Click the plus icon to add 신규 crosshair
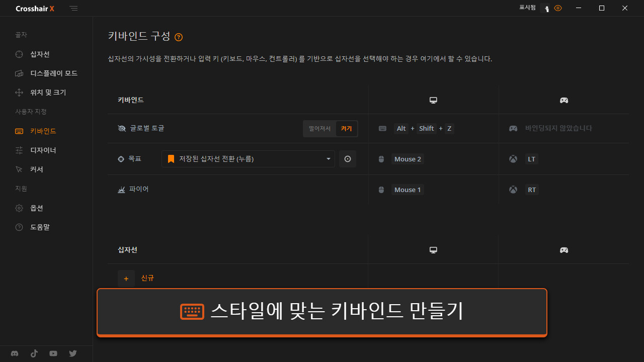Viewport: 644px width, 362px height. (x=126, y=279)
